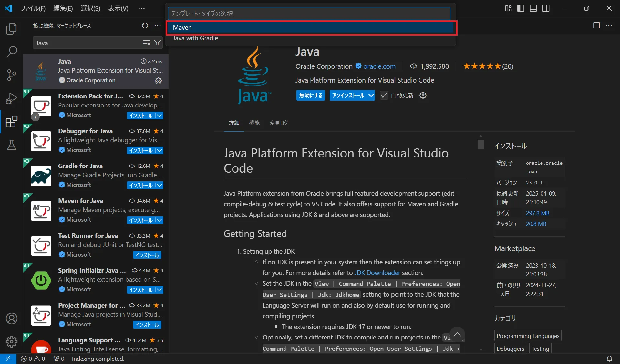Open editor more actions ellipsis
The height and width of the screenshot is (364, 620).
coord(609,25)
